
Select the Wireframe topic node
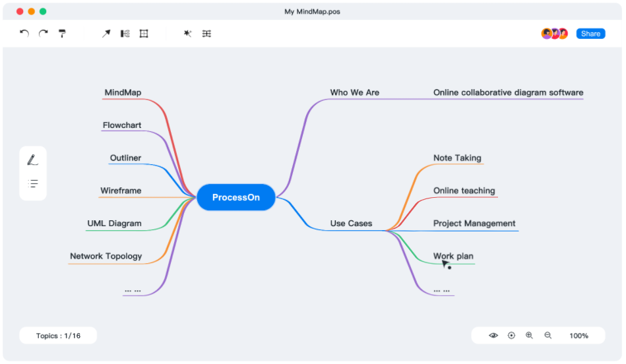tap(121, 191)
